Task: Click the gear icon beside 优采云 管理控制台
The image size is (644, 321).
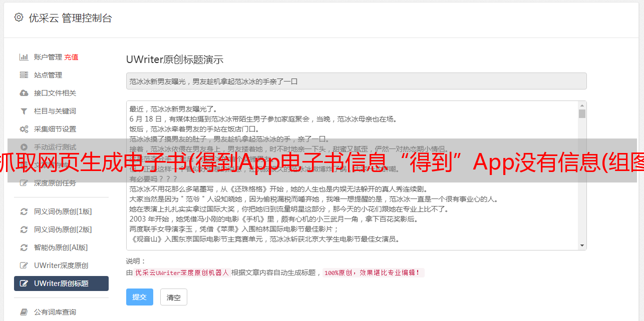Action: (19, 18)
